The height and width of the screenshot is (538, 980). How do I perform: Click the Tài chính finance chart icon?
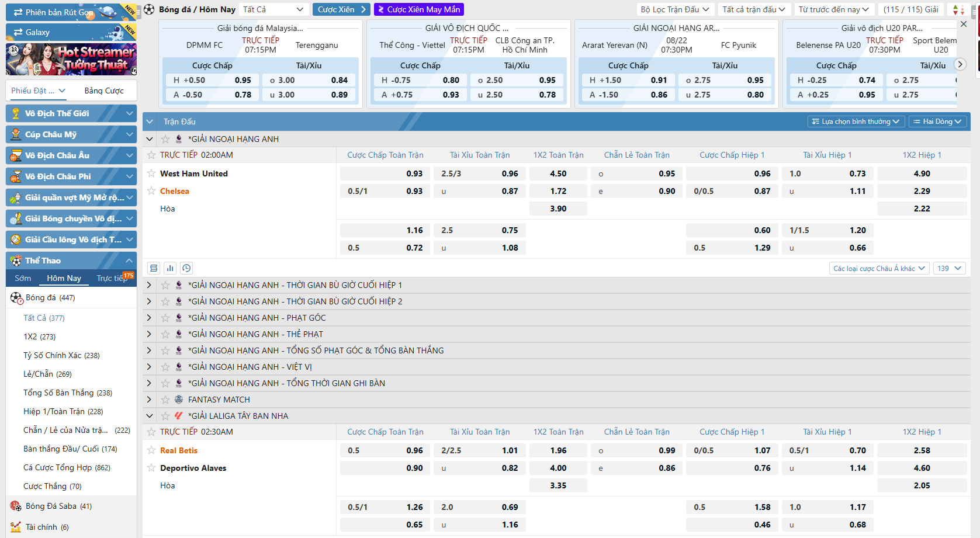16,527
